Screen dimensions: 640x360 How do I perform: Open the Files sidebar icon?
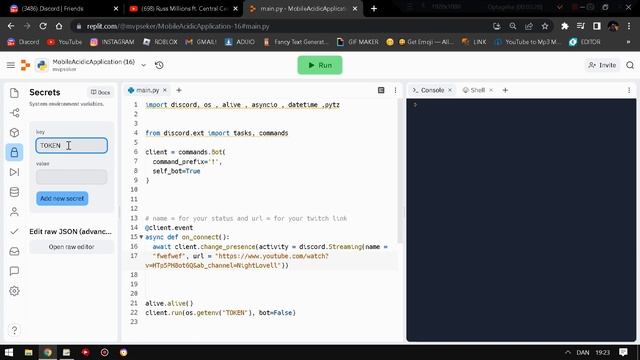(x=14, y=93)
